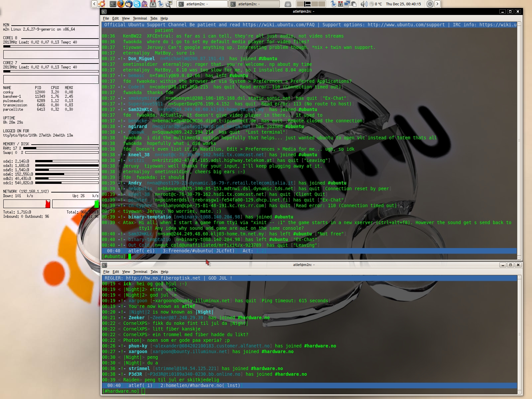
Task: Launch Transmission from the panel launchers
Action: pos(153,4)
